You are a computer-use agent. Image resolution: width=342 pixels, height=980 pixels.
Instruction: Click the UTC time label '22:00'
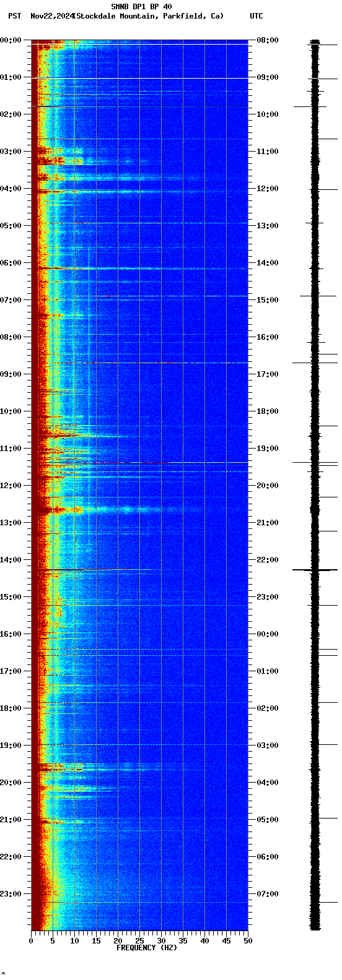pos(268,560)
